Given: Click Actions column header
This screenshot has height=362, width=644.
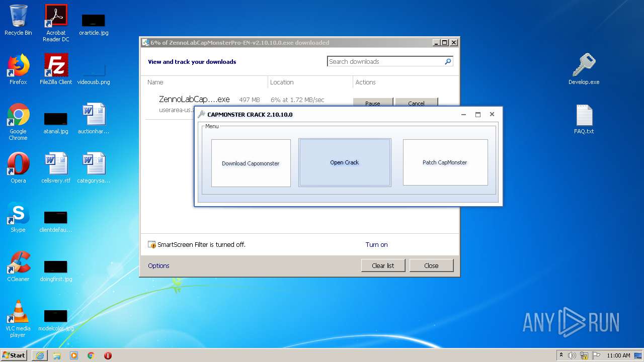Looking at the screenshot, I should coord(365,82).
